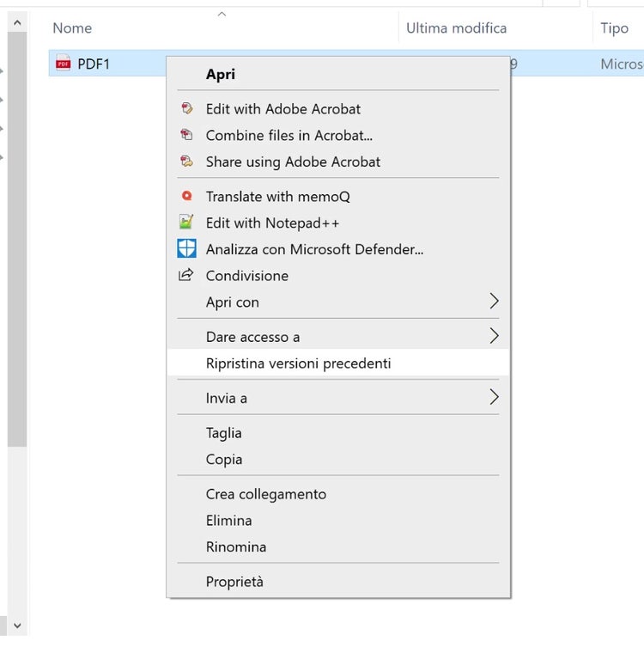Select Rinomina in the context menu

(x=236, y=546)
